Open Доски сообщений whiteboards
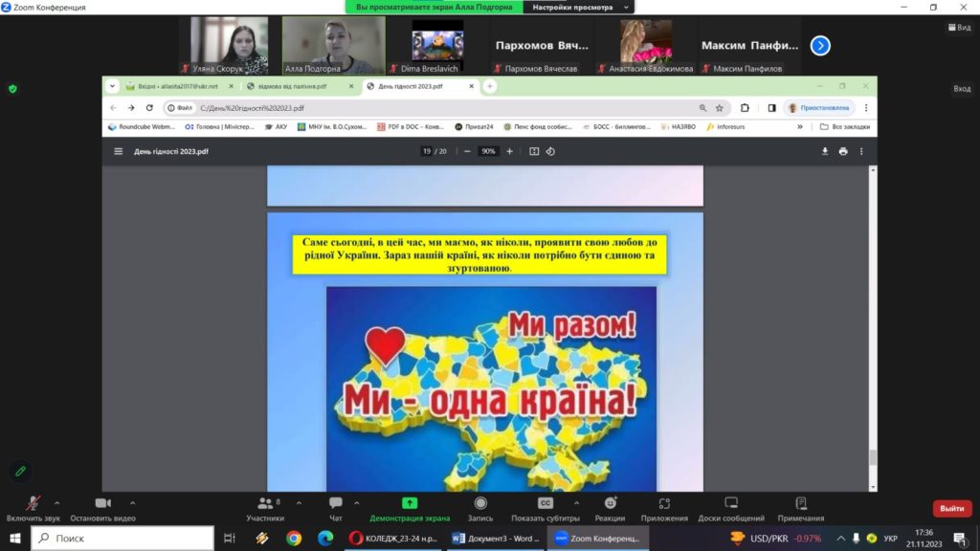The height and width of the screenshot is (551, 980). (730, 509)
